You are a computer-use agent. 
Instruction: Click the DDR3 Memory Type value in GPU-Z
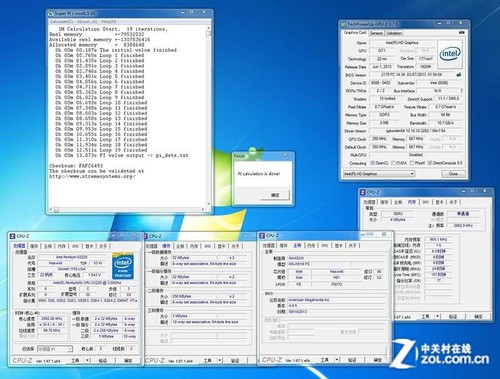[384, 115]
